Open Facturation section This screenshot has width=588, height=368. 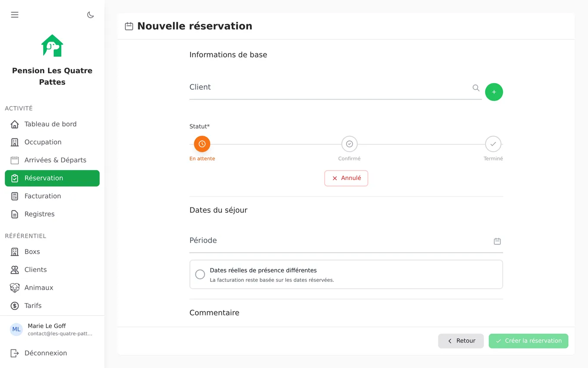pos(52,196)
